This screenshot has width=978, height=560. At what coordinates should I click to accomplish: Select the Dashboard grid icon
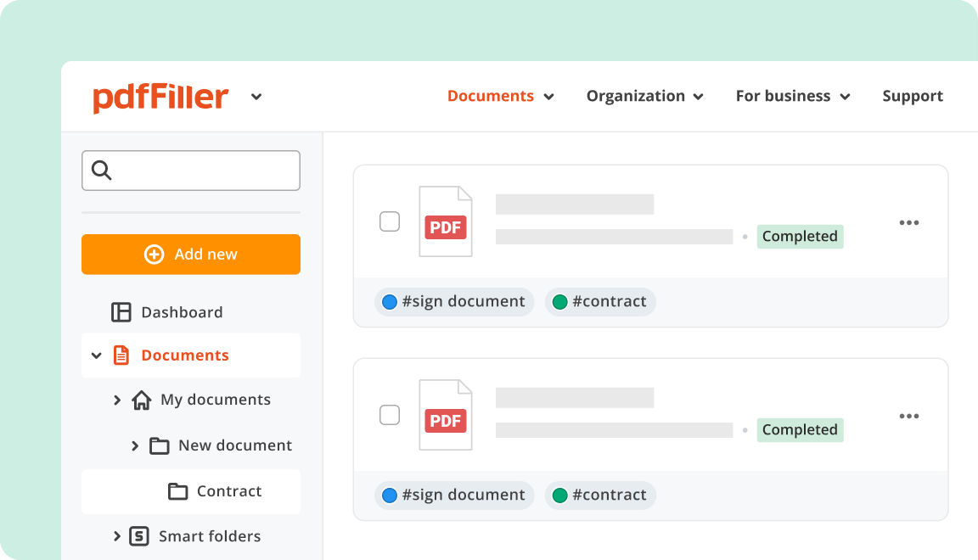(x=120, y=311)
